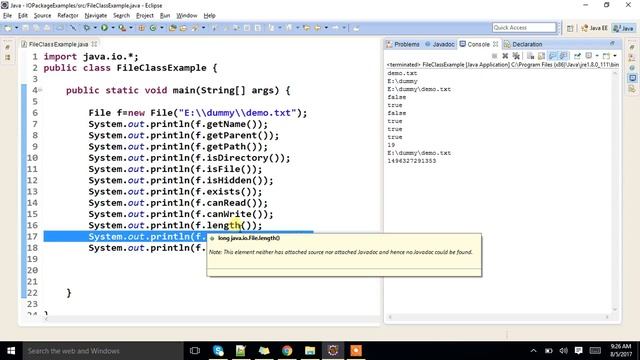Expand the Debug dropdown arrow
The height and width of the screenshot is (360, 640).
95,28
